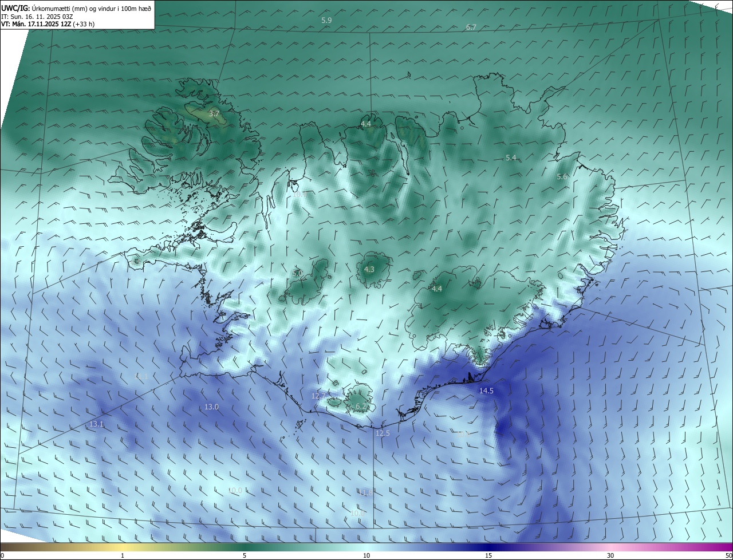Click the 6.7 value near the top edge
Image resolution: width=733 pixels, height=560 pixels.
(x=471, y=27)
